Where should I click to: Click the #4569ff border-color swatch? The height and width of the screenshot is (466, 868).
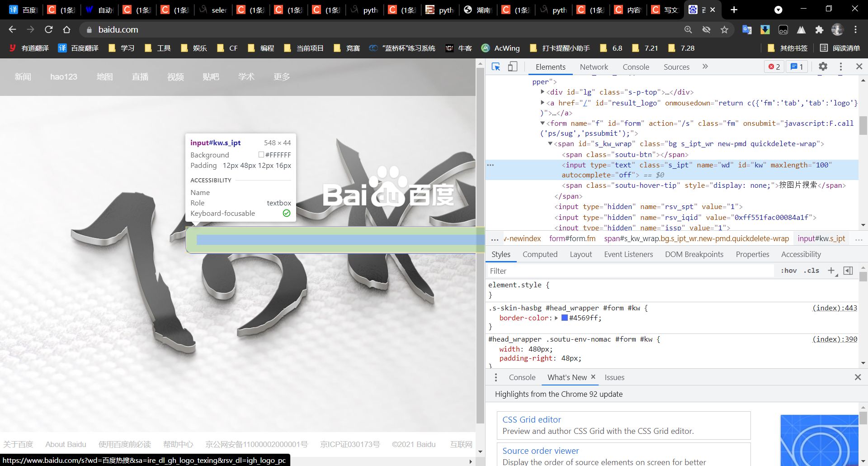click(x=564, y=318)
